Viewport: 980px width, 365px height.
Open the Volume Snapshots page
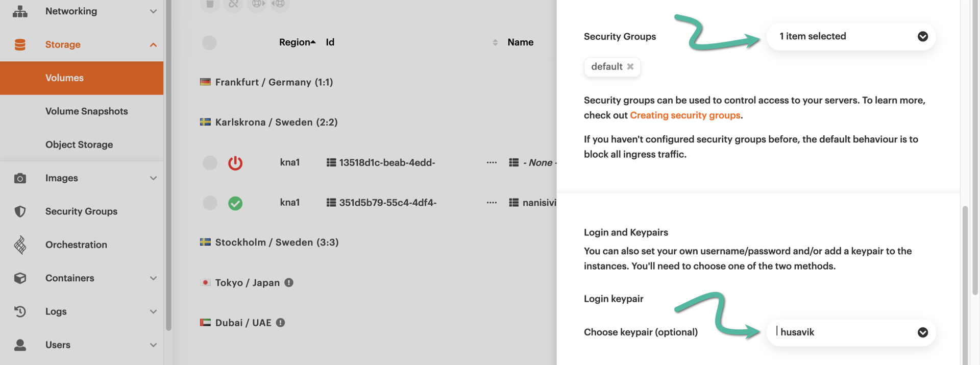(x=86, y=111)
